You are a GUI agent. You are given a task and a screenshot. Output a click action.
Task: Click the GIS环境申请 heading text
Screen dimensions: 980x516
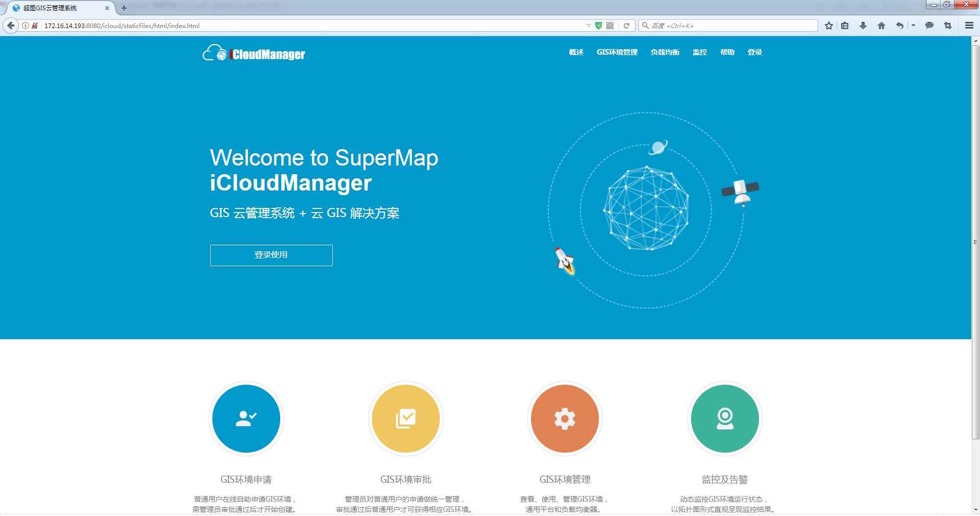click(246, 480)
